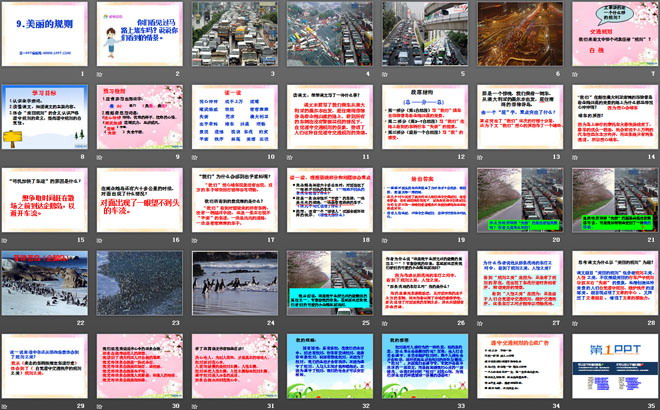The height and width of the screenshot is (410, 660).
Task: Select slide 13 thumbnail
Action: (520, 117)
